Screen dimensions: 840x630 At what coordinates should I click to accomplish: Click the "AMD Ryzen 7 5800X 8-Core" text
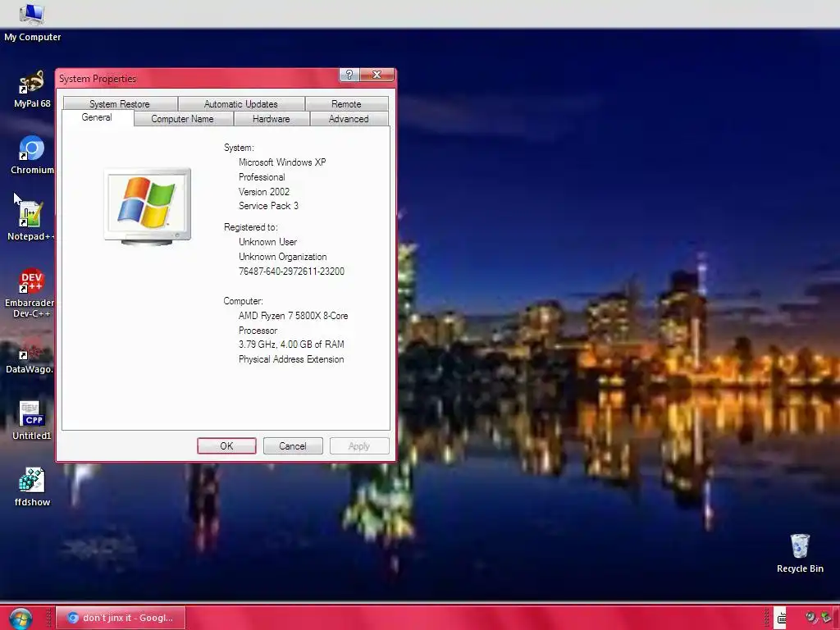(293, 316)
